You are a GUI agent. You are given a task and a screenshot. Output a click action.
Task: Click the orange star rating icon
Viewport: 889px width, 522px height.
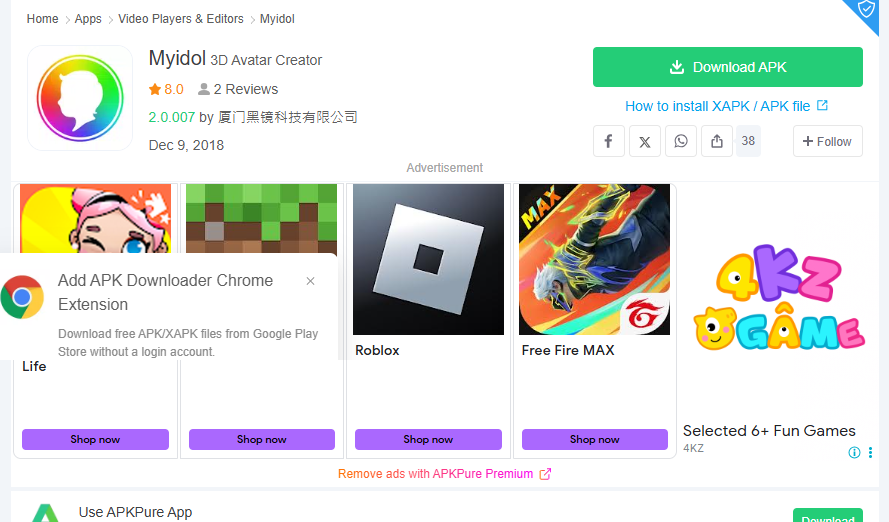click(x=155, y=89)
